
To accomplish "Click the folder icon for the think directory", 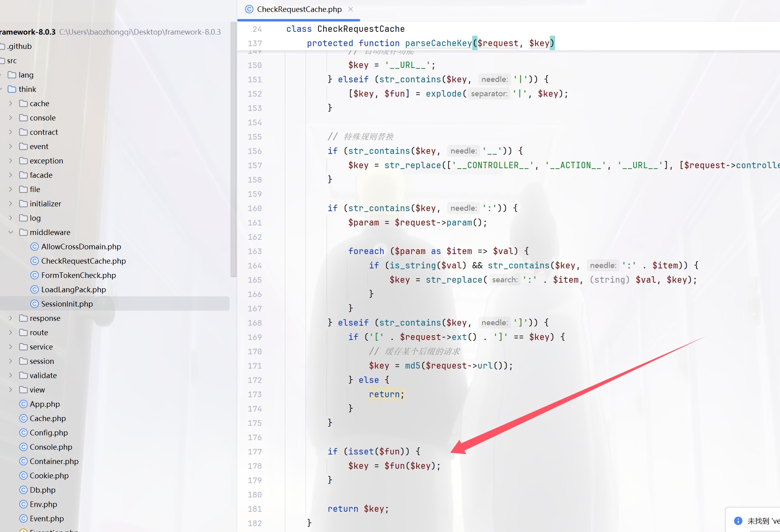I will pos(12,89).
